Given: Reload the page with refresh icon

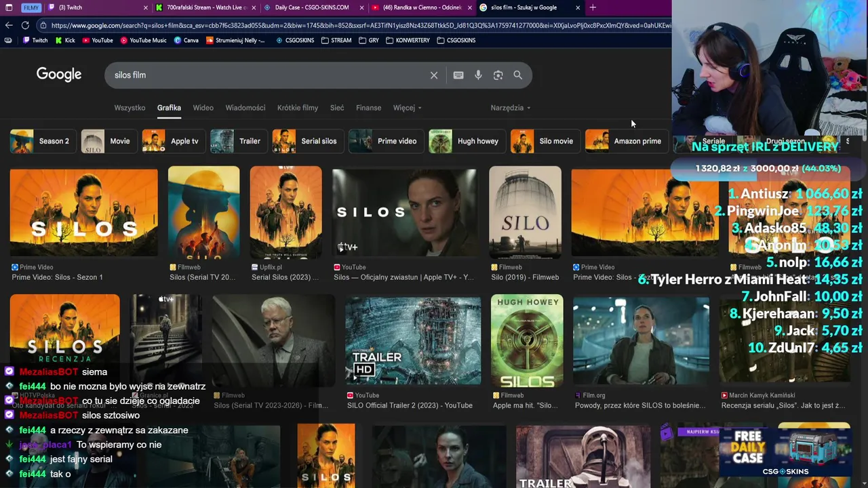Looking at the screenshot, I should (25, 25).
